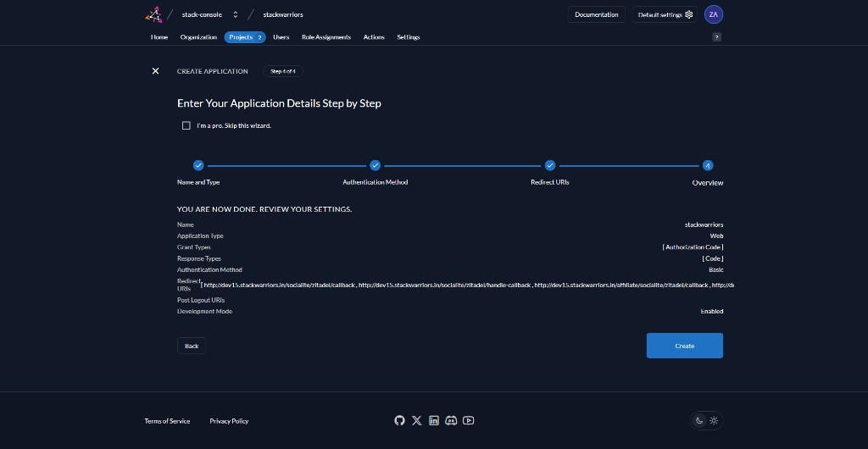Jump to the Redirect URIs step circle
Screen dimensions: 868x449
click(x=549, y=165)
